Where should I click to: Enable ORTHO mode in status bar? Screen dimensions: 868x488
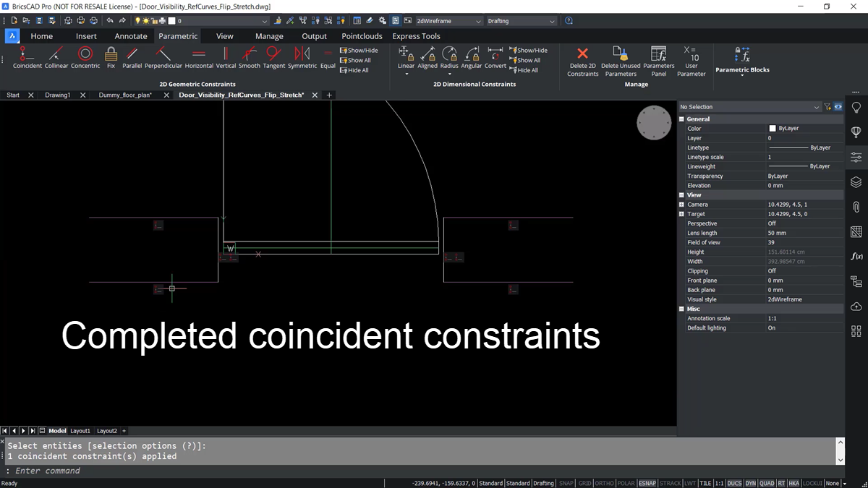point(605,483)
